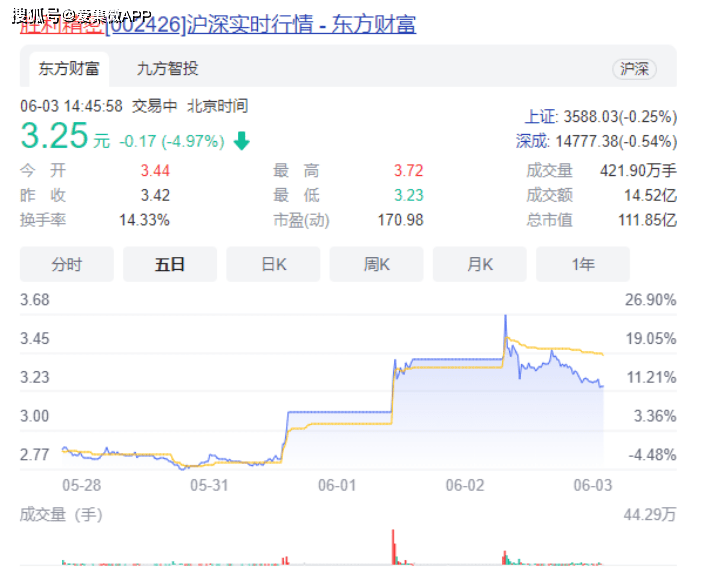This screenshot has width=705, height=580.
Task: Click the 成交量 (手) chart label
Action: tap(61, 514)
